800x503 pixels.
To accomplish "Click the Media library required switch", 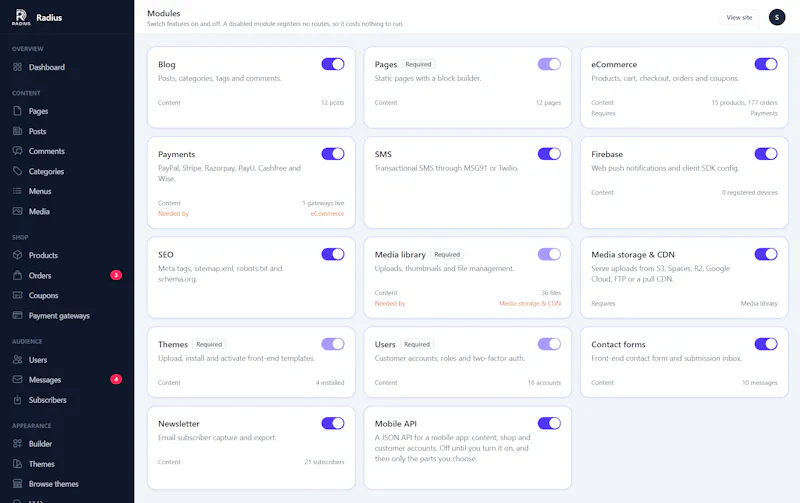I will tap(549, 255).
